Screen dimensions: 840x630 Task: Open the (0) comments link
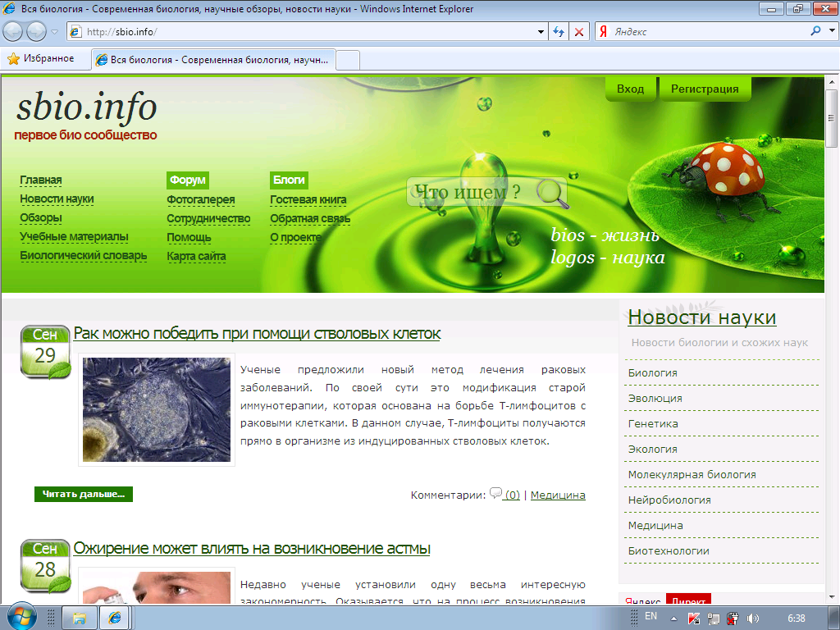click(x=512, y=495)
